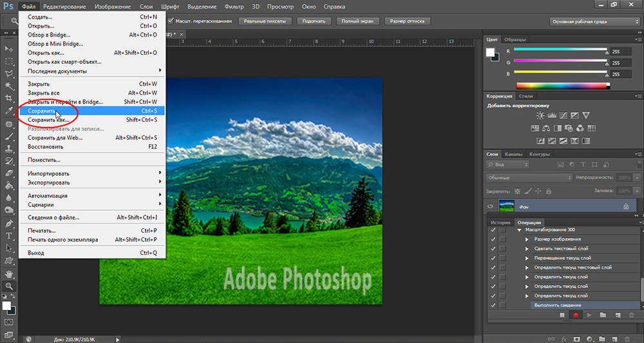Adjust the B color slider
The image size is (644, 343).
(561, 73)
